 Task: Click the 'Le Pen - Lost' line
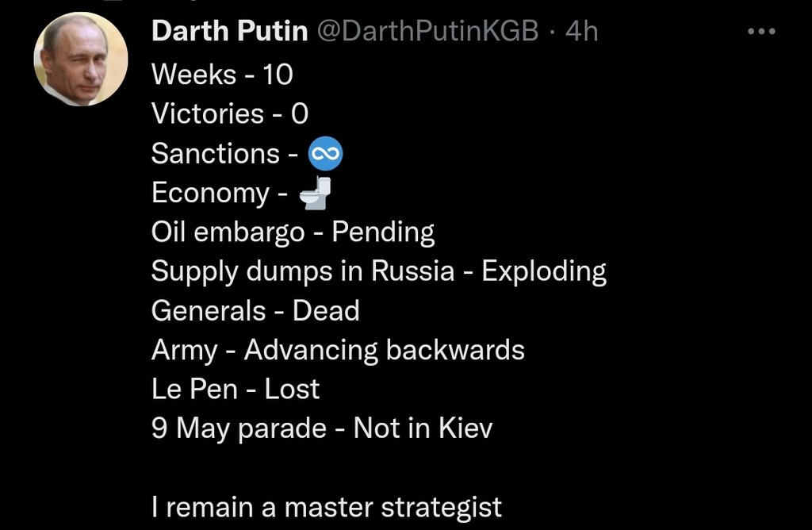pyautogui.click(x=236, y=389)
